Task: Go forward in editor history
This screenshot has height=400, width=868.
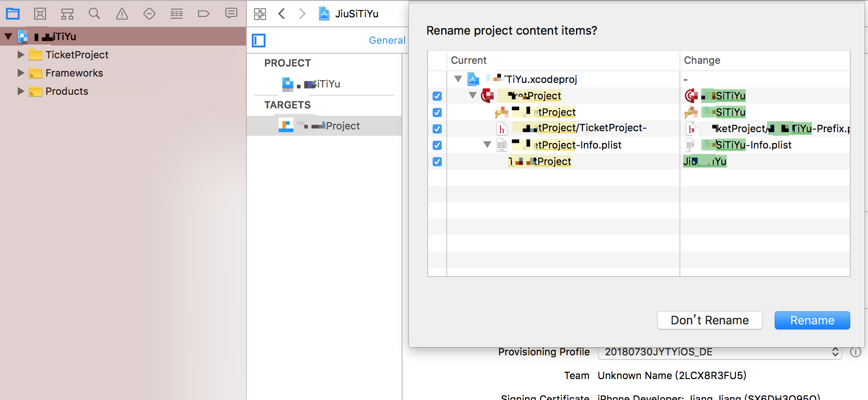Action: [302, 14]
